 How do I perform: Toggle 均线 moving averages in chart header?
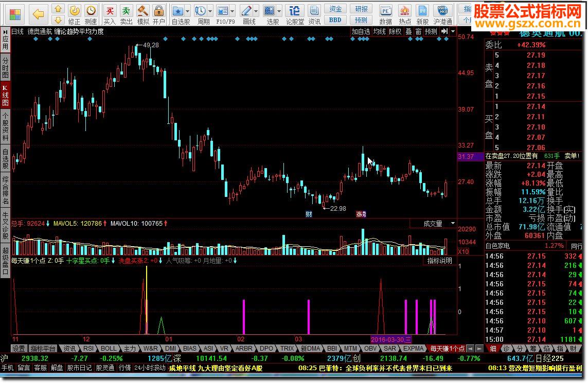coord(380,31)
